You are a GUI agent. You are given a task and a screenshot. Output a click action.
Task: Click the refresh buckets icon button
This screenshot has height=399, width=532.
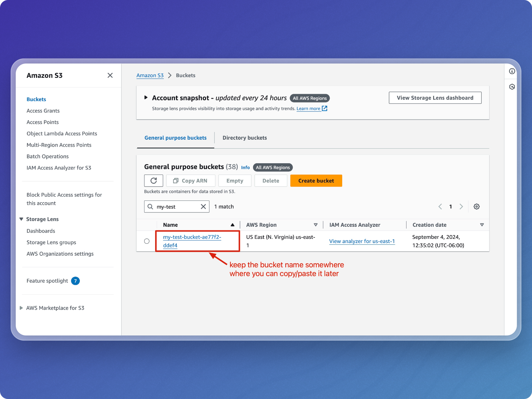point(153,181)
